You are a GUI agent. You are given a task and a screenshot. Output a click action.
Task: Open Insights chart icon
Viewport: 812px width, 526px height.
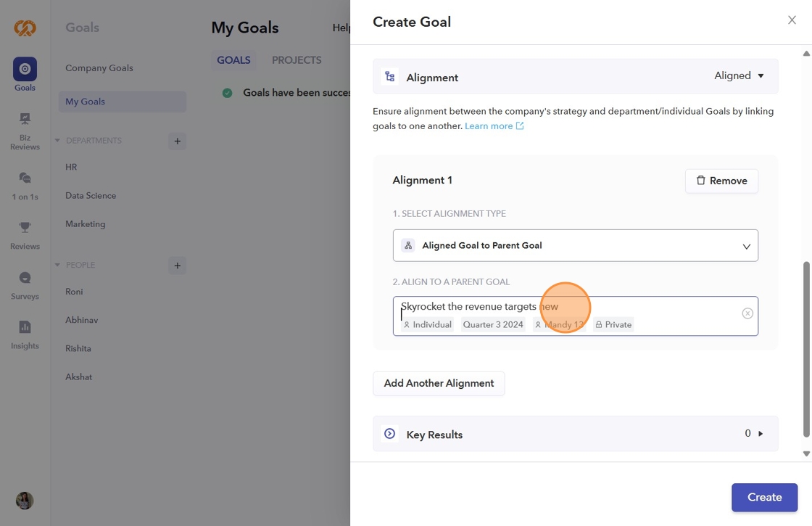(x=25, y=327)
